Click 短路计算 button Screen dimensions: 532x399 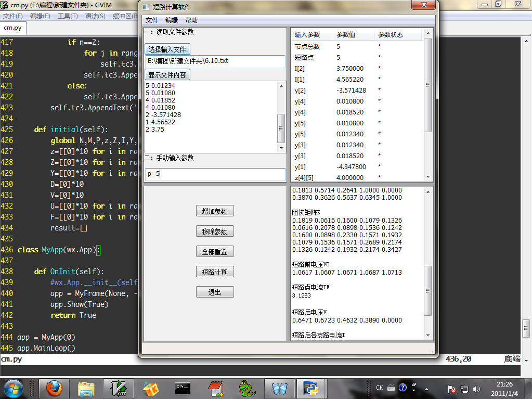215,272
